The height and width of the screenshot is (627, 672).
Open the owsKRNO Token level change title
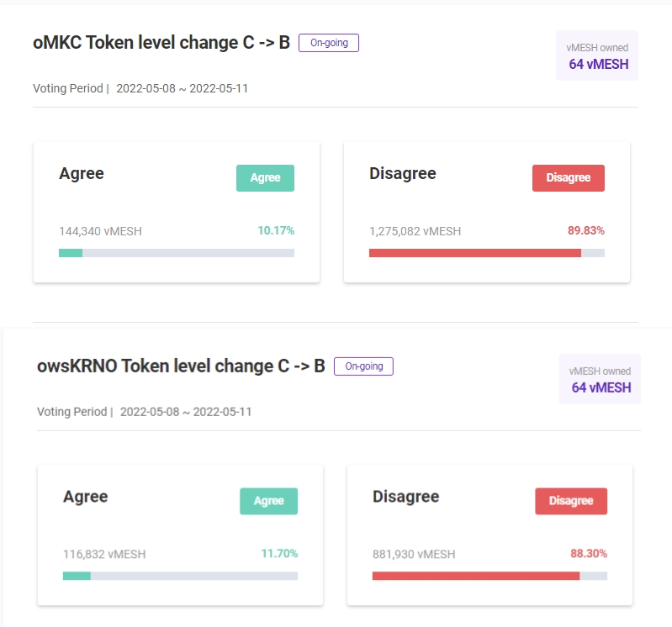click(x=181, y=366)
